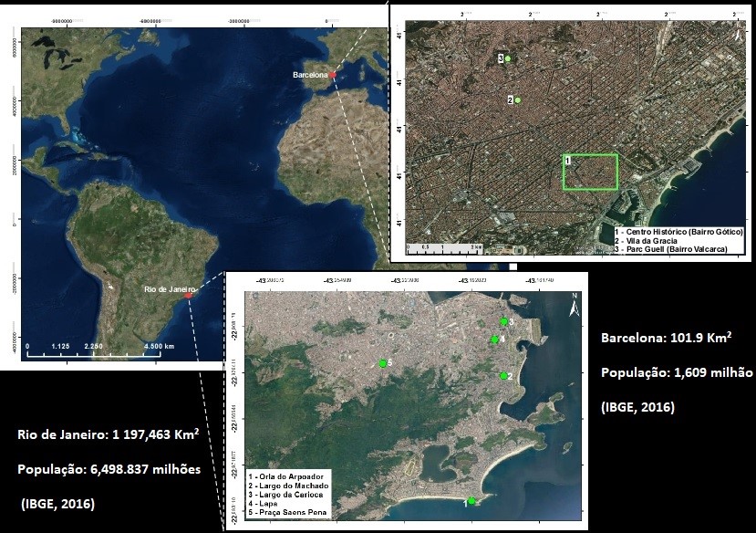Select green marker 2 on Barcelona map
Viewport: 756px width, 533px height.
pyautogui.click(x=517, y=100)
